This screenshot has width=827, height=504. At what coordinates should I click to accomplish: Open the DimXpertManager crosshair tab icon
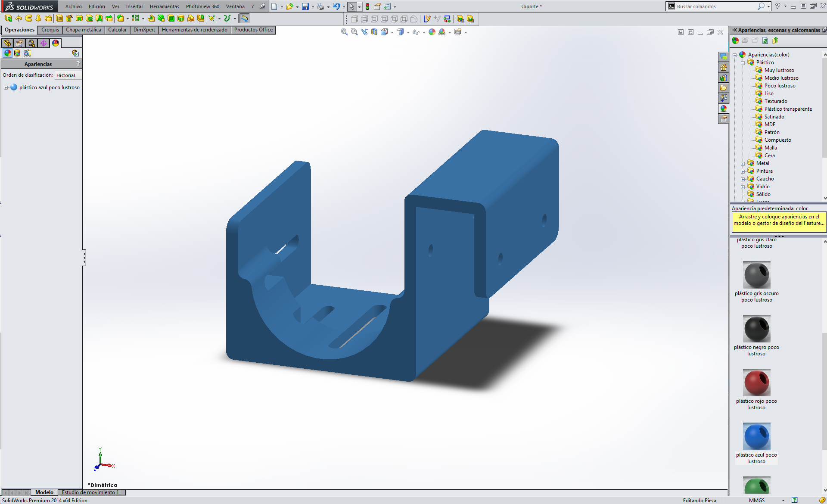(44, 43)
